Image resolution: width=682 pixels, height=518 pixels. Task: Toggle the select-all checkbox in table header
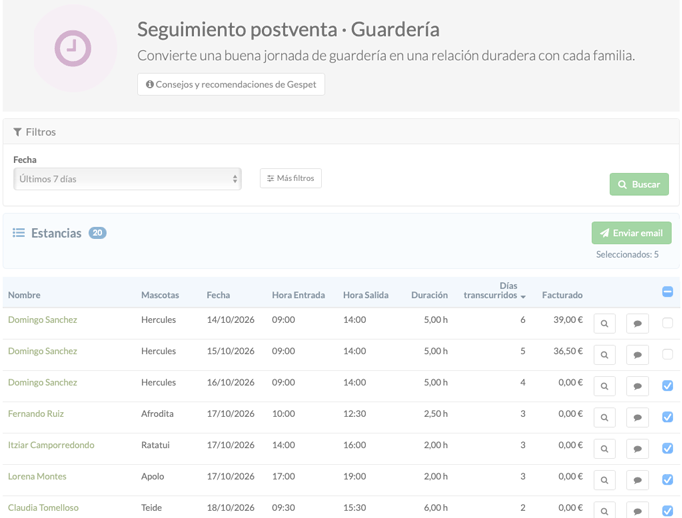pyautogui.click(x=667, y=291)
